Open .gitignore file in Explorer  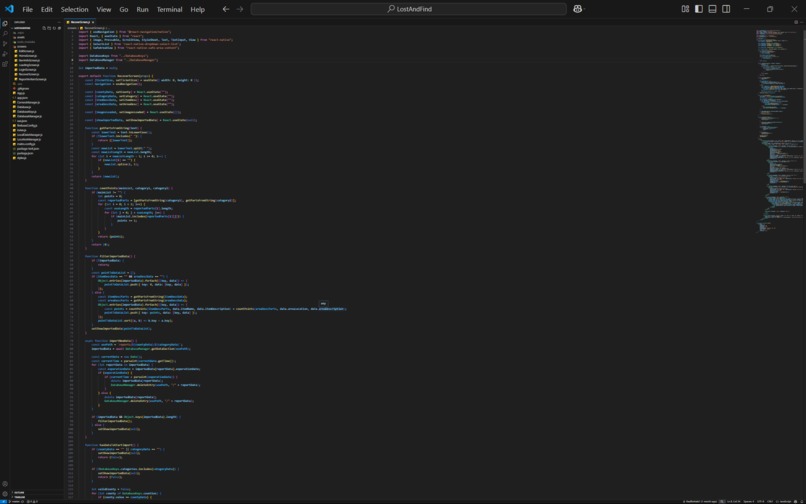pyautogui.click(x=23, y=88)
